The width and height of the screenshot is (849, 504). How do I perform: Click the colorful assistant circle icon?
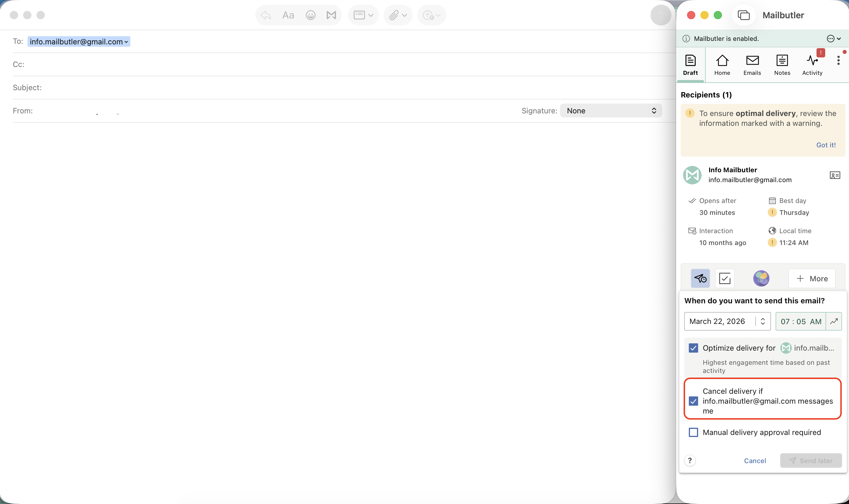click(x=761, y=278)
